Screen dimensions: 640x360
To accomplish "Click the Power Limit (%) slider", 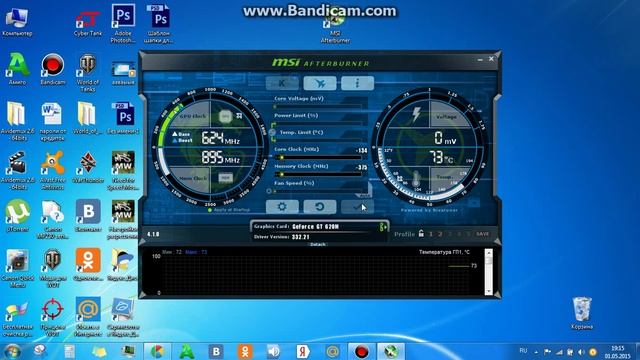I will (x=318, y=123).
